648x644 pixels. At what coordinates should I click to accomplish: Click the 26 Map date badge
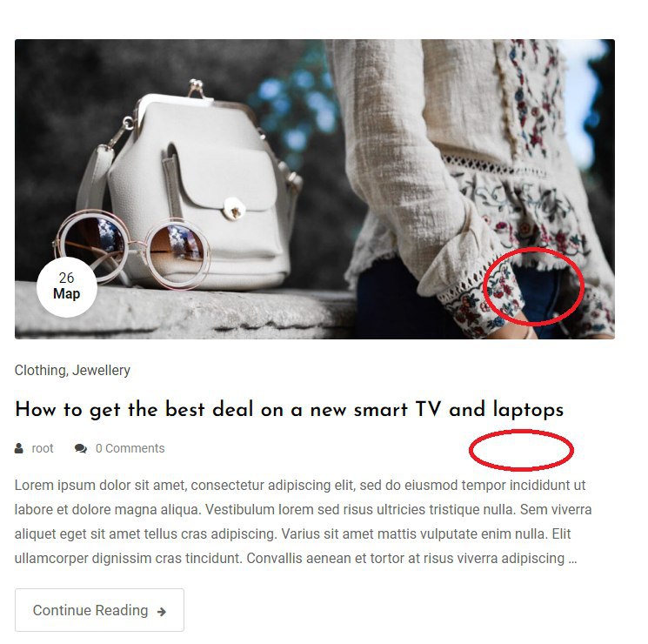click(67, 286)
